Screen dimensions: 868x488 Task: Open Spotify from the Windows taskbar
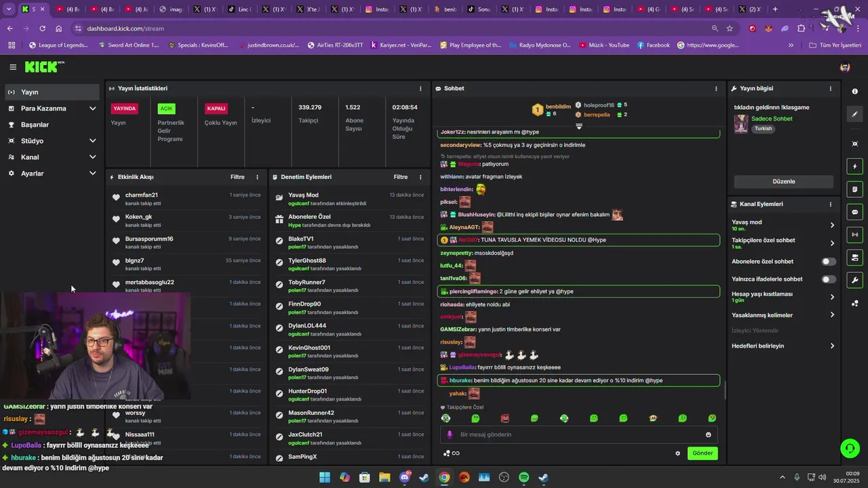(524, 477)
